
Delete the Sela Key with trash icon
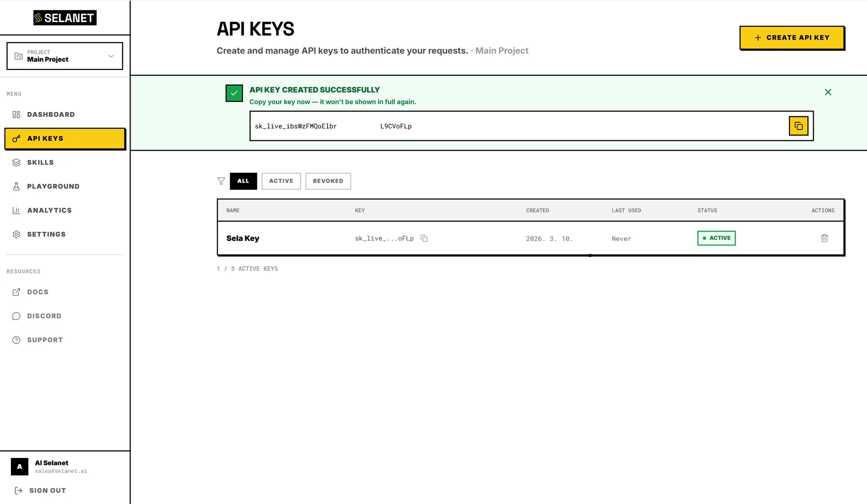pyautogui.click(x=824, y=238)
